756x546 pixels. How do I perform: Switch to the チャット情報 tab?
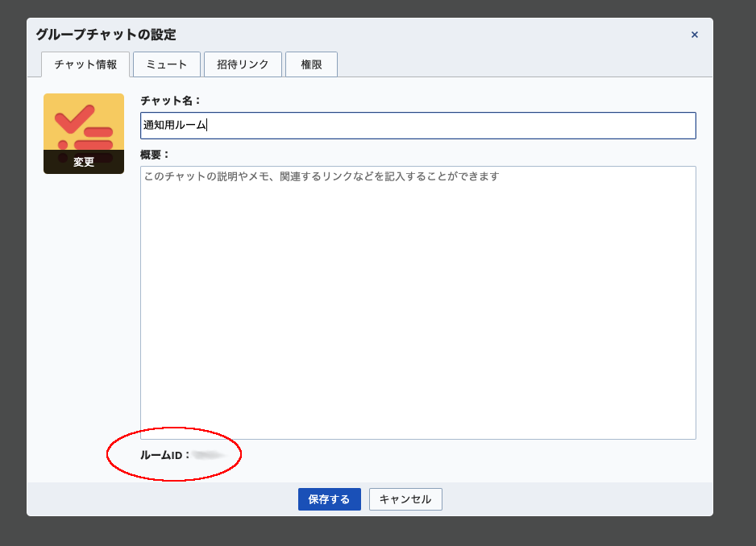click(x=85, y=64)
